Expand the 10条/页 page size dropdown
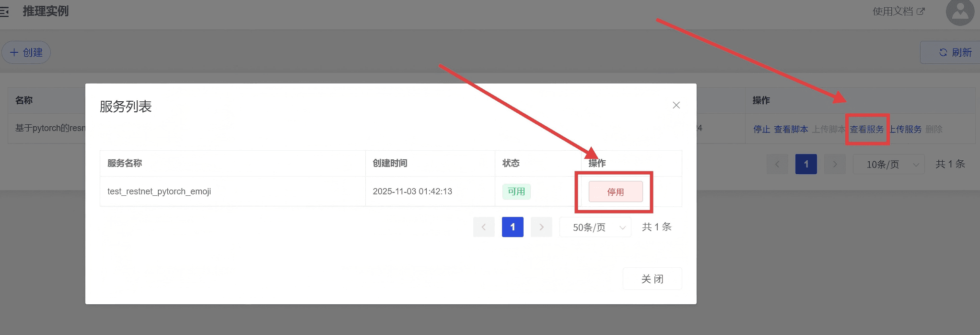The image size is (980, 335). coord(888,165)
